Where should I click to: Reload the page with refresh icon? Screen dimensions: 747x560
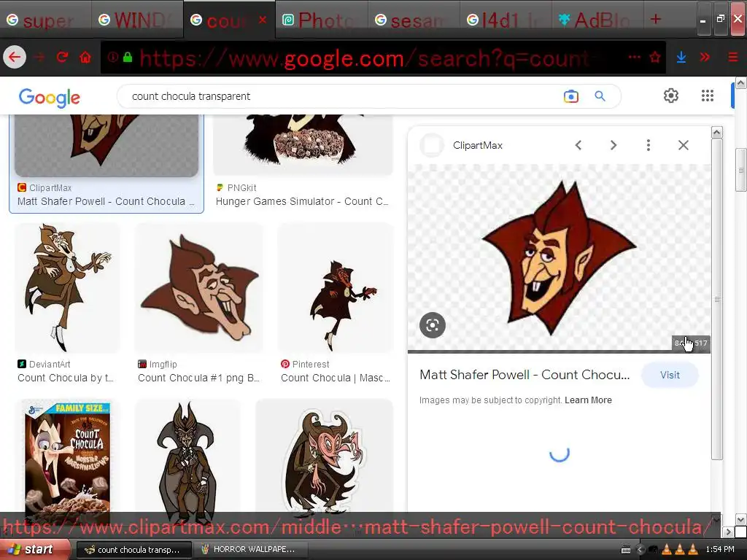point(63,57)
